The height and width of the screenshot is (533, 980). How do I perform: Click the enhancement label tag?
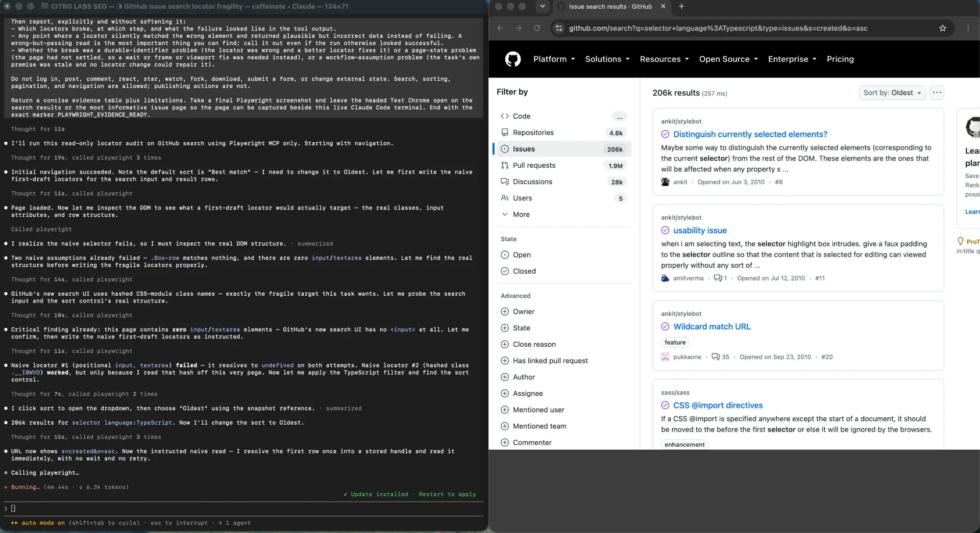[685, 444]
